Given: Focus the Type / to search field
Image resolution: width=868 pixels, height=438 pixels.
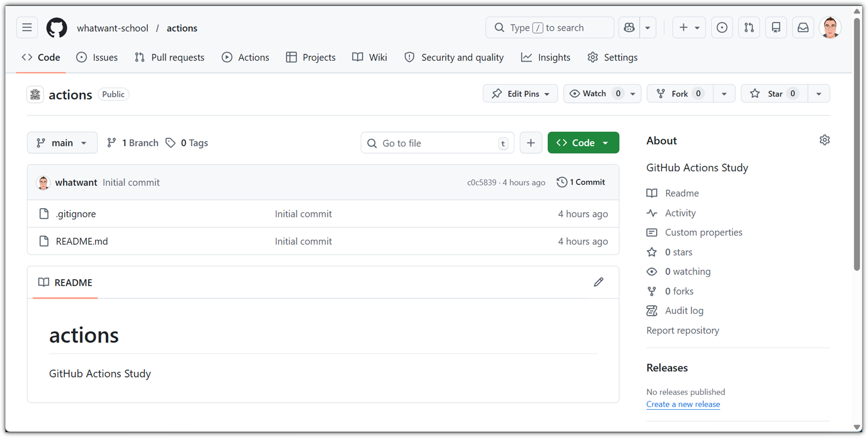Looking at the screenshot, I should [550, 27].
